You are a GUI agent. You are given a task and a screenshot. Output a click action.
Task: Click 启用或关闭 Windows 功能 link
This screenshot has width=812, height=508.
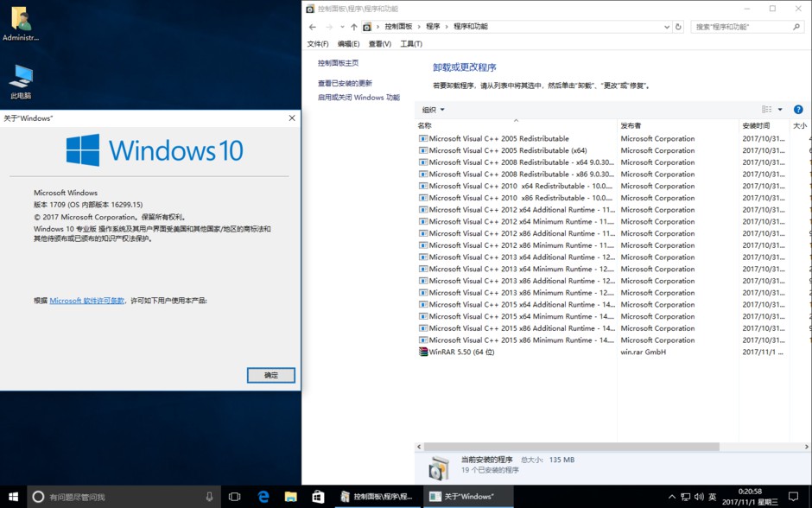[358, 98]
